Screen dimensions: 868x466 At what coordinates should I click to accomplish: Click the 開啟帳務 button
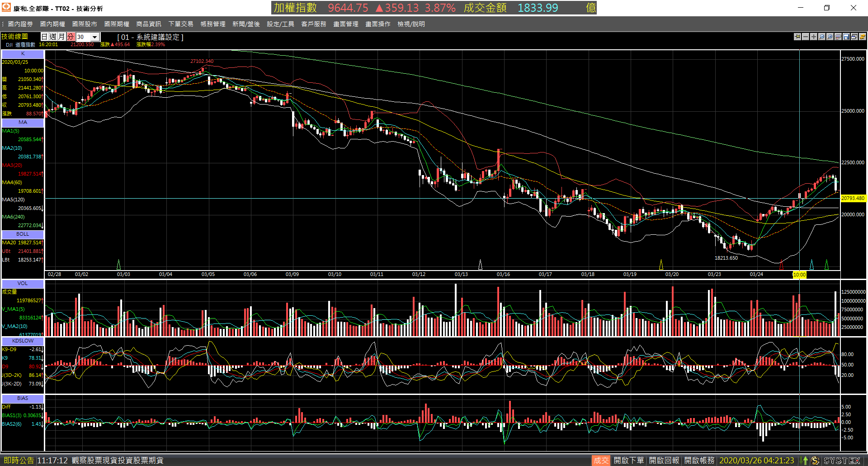tap(699, 461)
